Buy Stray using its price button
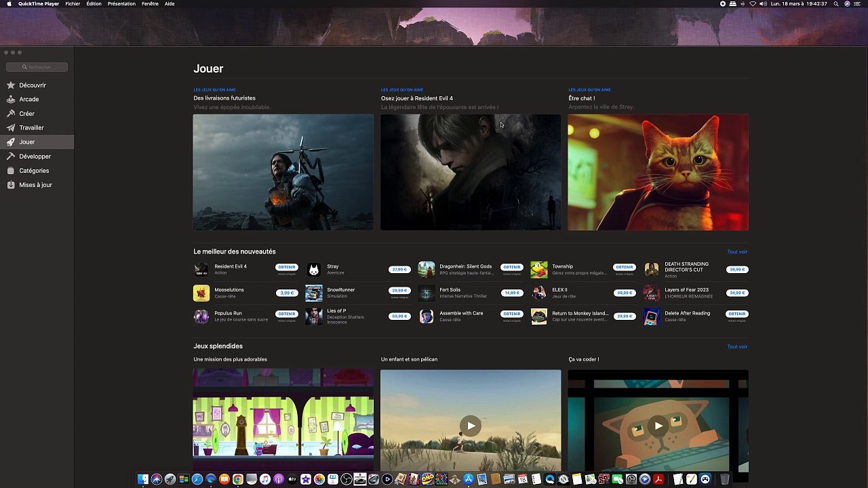868x488 pixels. coord(399,270)
